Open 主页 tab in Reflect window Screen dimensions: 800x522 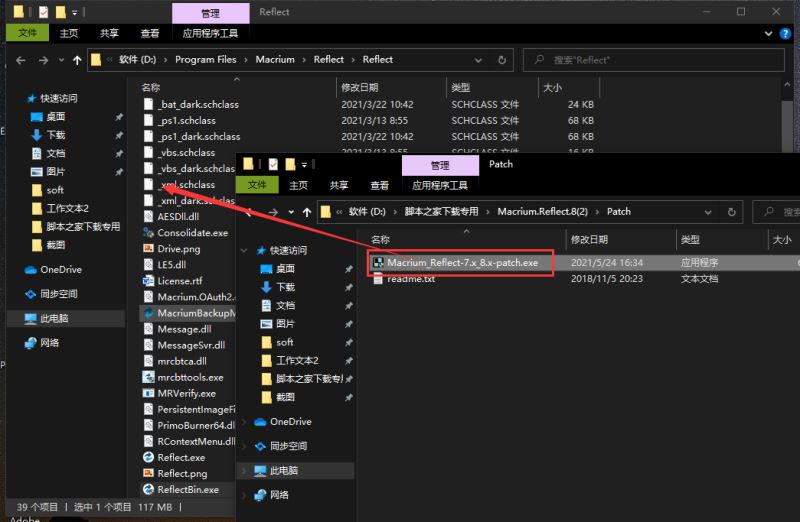[69, 33]
